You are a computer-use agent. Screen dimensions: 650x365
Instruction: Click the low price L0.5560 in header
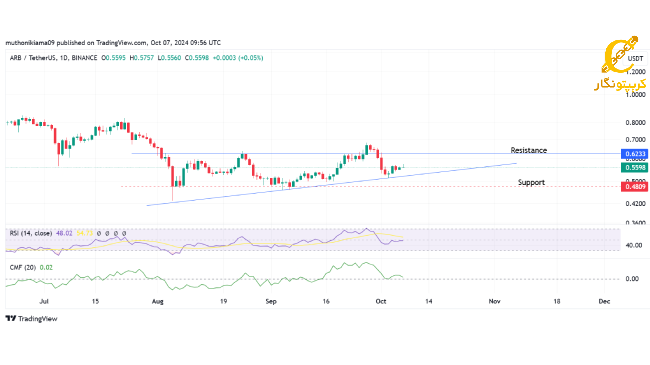click(x=170, y=58)
